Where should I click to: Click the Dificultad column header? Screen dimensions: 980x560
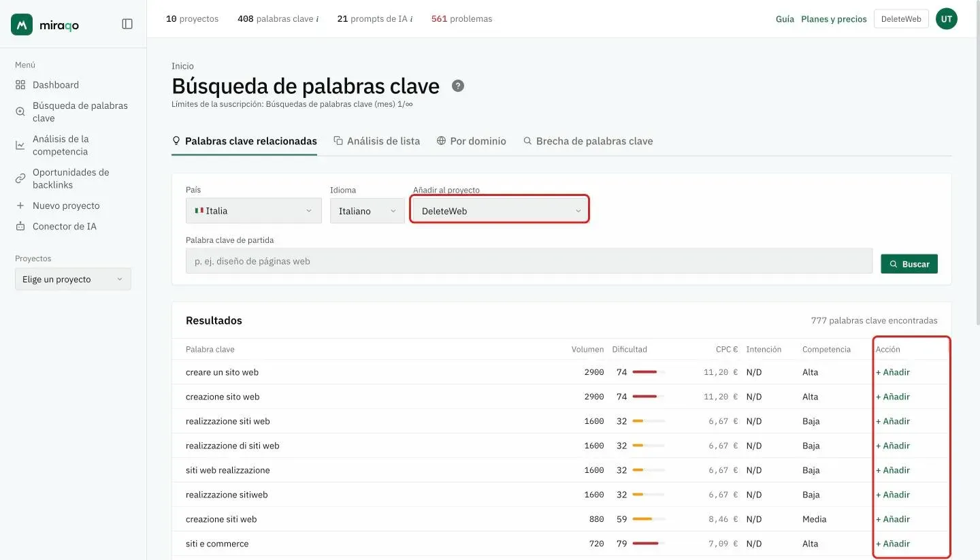point(630,349)
